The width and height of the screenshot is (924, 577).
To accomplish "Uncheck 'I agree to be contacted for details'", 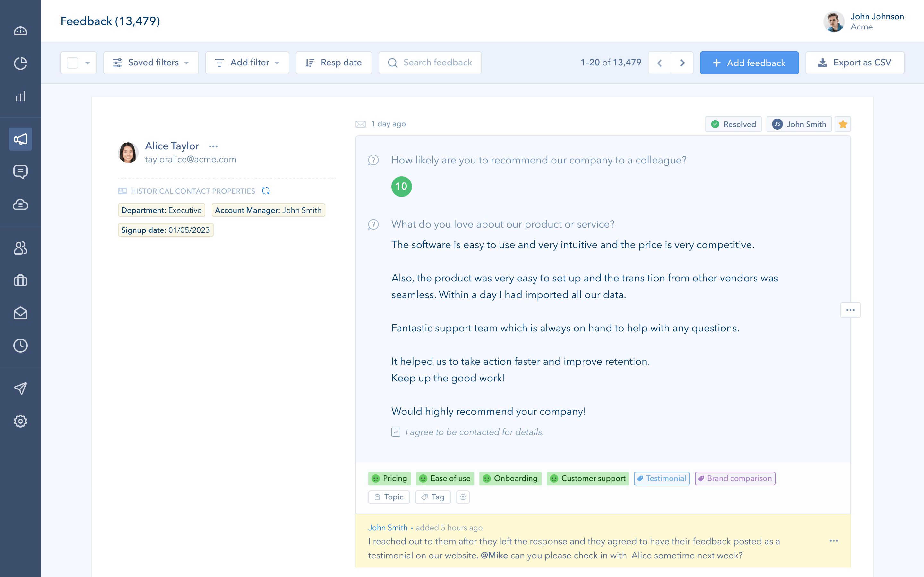I will 396,432.
